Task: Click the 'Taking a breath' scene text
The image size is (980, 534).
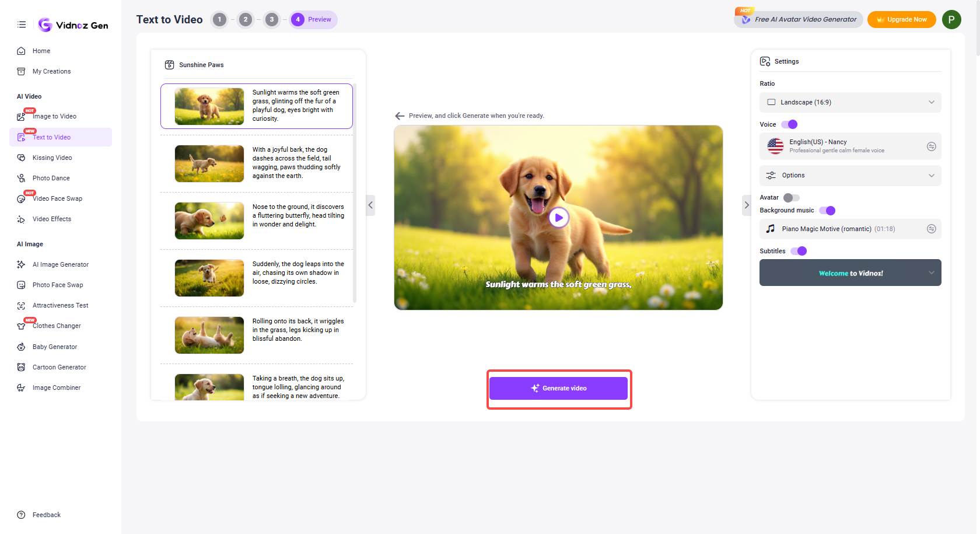Action: (298, 387)
